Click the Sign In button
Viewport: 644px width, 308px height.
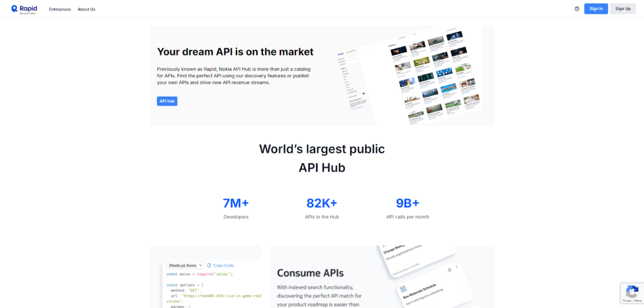click(596, 9)
